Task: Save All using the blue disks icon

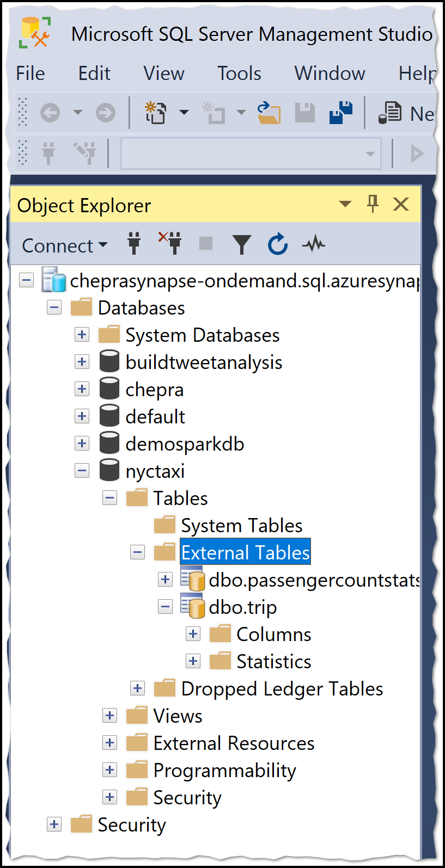Action: pos(340,113)
